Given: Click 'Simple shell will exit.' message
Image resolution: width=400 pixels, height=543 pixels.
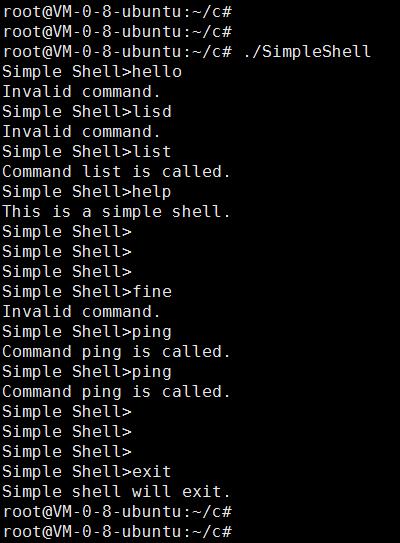Looking at the screenshot, I should tap(116, 492).
